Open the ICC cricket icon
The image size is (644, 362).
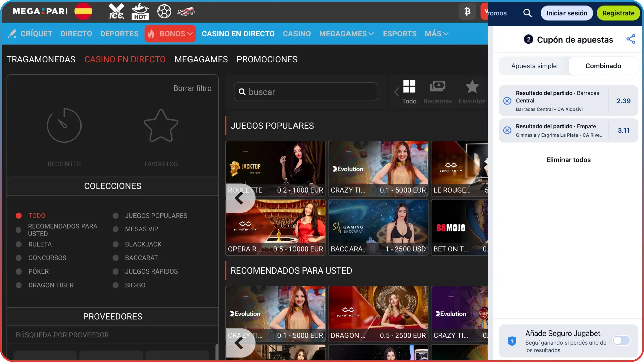click(116, 12)
